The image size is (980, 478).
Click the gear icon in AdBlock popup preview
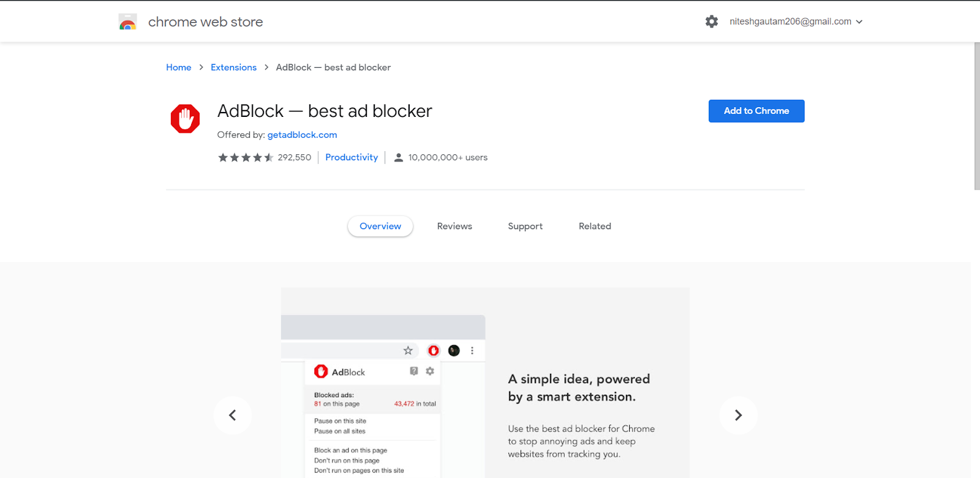tap(430, 371)
